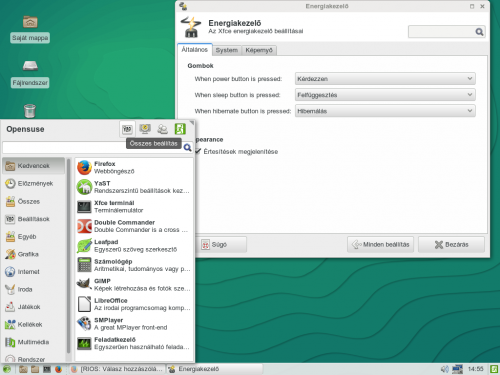
Task: Switch to the Általános tab
Action: click(x=195, y=50)
